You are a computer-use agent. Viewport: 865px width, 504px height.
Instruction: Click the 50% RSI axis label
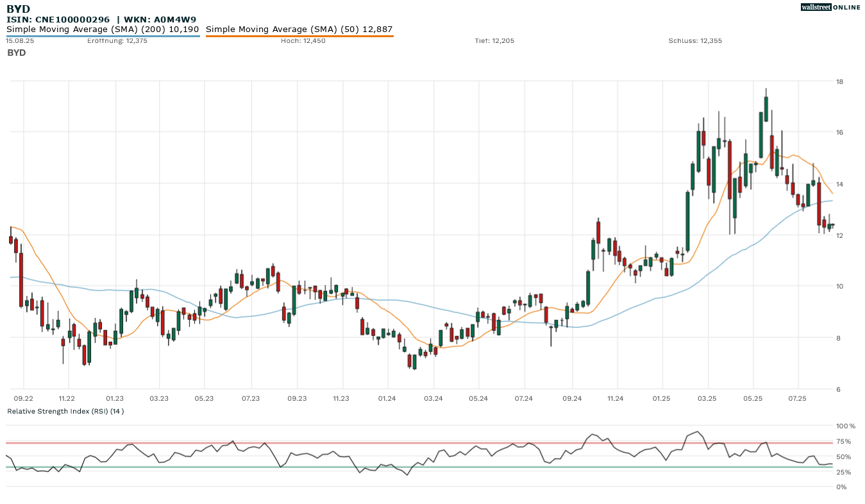tap(843, 457)
